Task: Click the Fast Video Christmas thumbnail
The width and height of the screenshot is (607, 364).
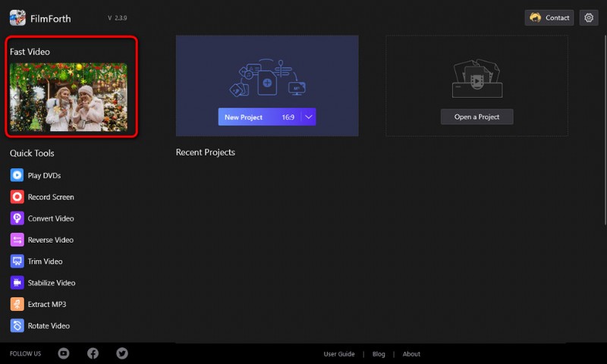Action: coord(68,97)
